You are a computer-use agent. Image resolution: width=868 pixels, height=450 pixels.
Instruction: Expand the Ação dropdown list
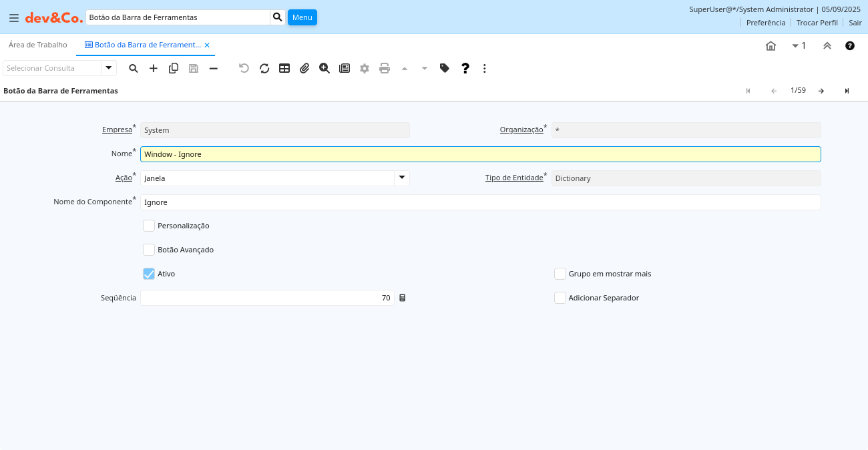[x=401, y=178]
